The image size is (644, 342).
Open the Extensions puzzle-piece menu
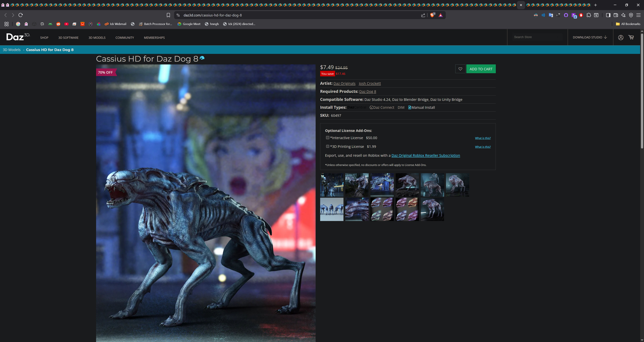pyautogui.click(x=588, y=15)
